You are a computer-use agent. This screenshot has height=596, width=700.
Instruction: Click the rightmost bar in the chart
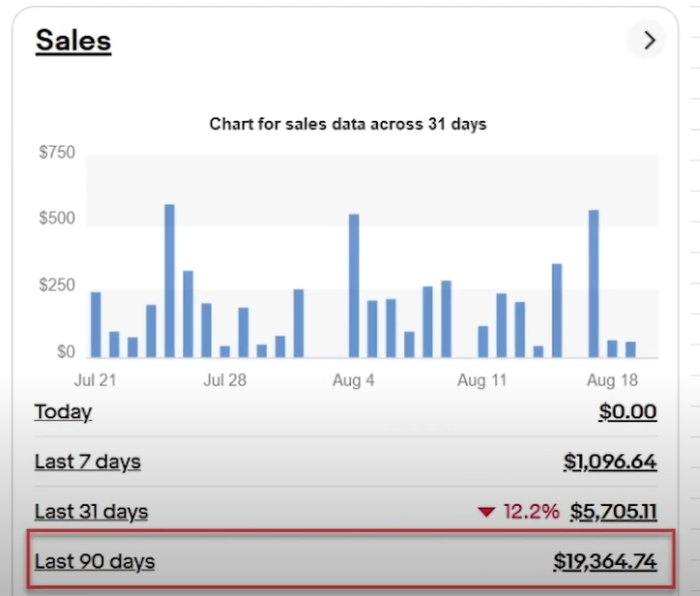630,349
